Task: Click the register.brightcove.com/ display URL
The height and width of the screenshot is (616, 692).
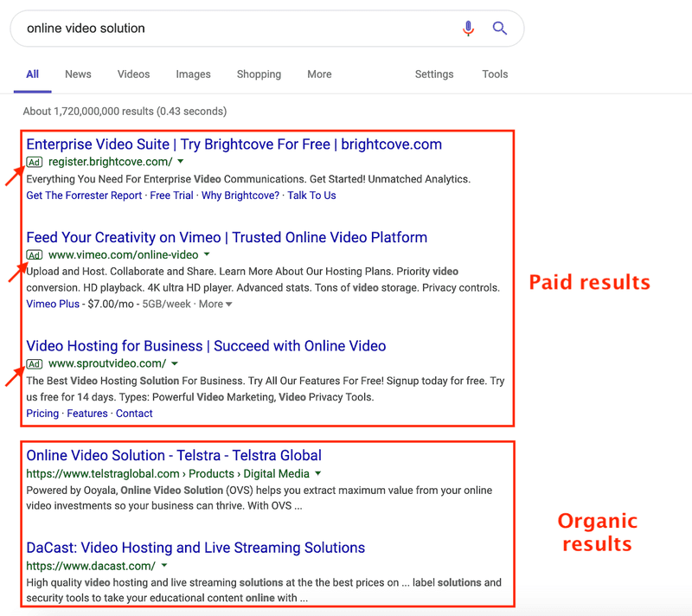Action: tap(111, 162)
